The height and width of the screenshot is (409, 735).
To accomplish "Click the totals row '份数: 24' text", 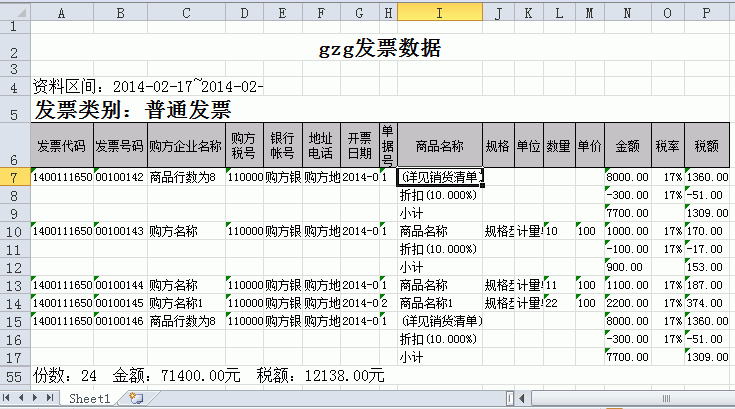I will tap(65, 376).
